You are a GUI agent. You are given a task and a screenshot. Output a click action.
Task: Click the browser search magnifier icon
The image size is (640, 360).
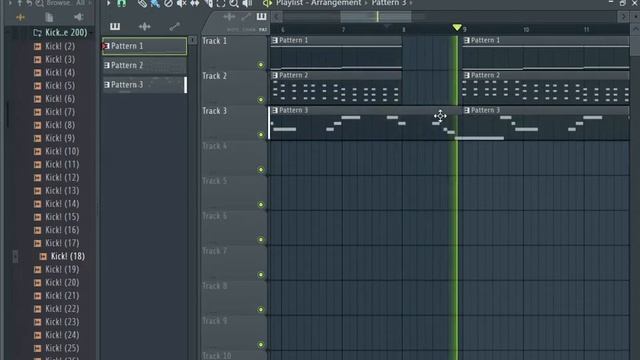(x=40, y=3)
